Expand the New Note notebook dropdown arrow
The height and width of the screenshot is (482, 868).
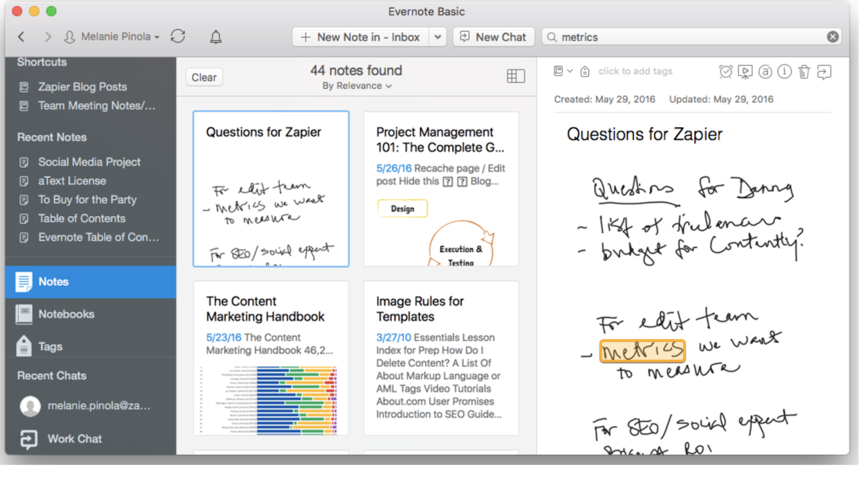click(438, 37)
